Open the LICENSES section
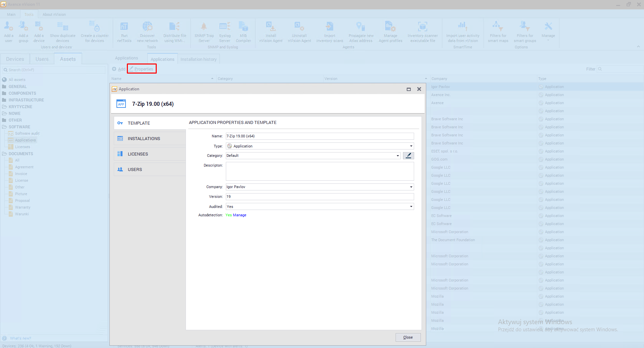This screenshot has height=348, width=644. click(x=138, y=154)
